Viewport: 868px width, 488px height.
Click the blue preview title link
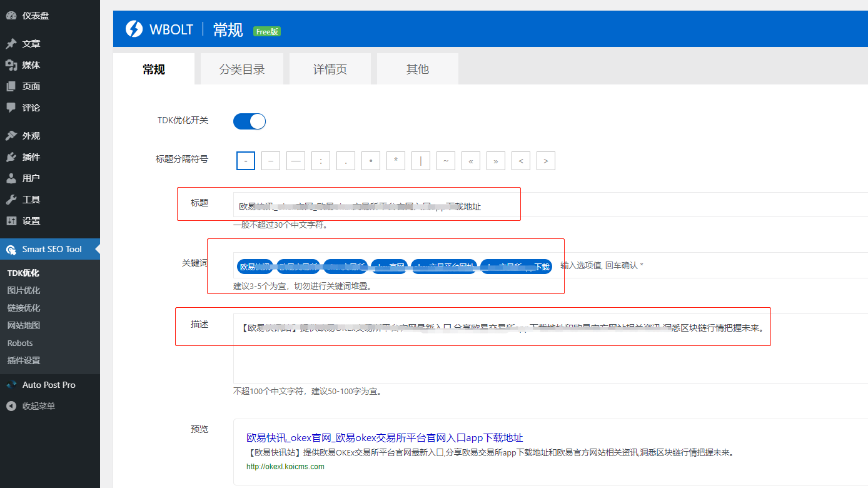pyautogui.click(x=385, y=438)
